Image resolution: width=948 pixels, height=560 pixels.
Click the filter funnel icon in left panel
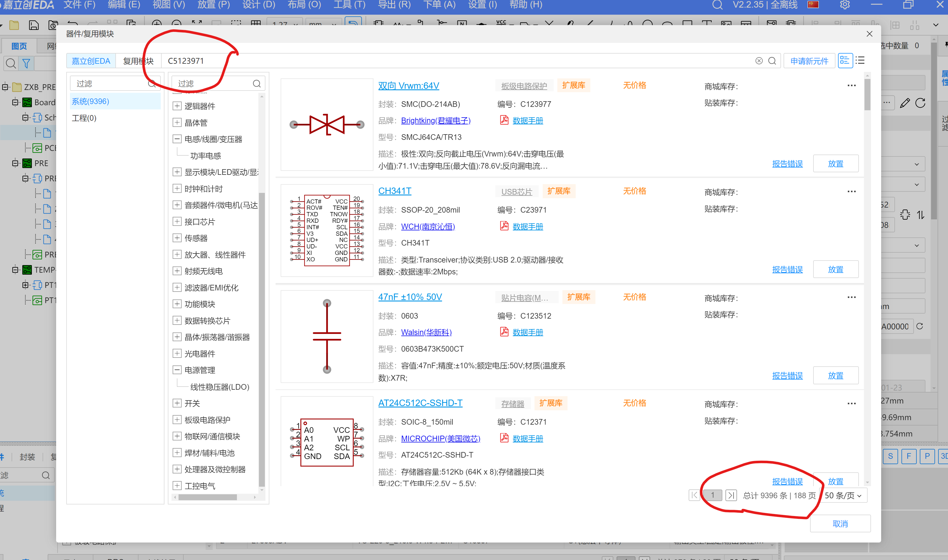pos(26,63)
